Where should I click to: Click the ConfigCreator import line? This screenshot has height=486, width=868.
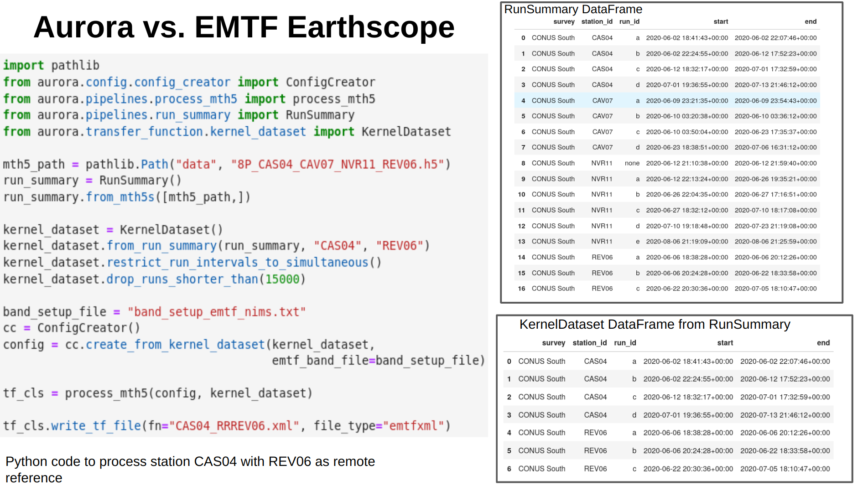pyautogui.click(x=189, y=83)
